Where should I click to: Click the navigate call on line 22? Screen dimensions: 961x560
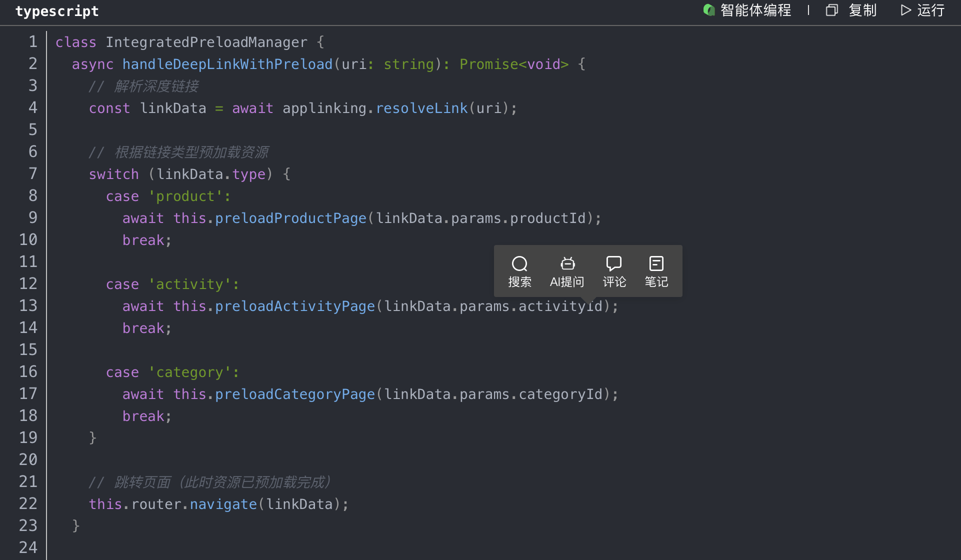pos(223,504)
